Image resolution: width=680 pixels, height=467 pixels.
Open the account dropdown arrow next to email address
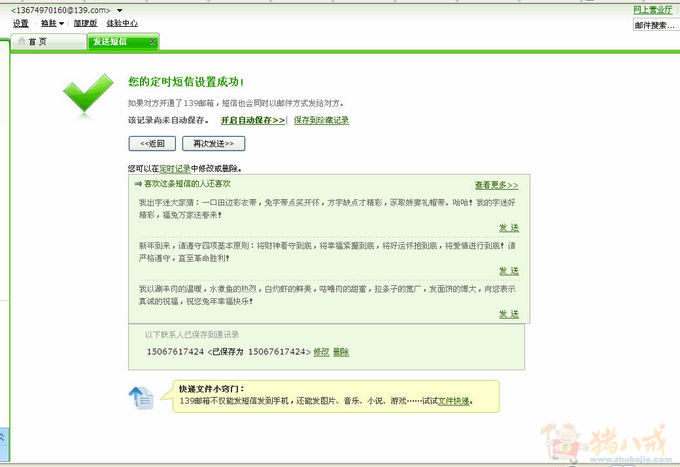click(x=120, y=10)
